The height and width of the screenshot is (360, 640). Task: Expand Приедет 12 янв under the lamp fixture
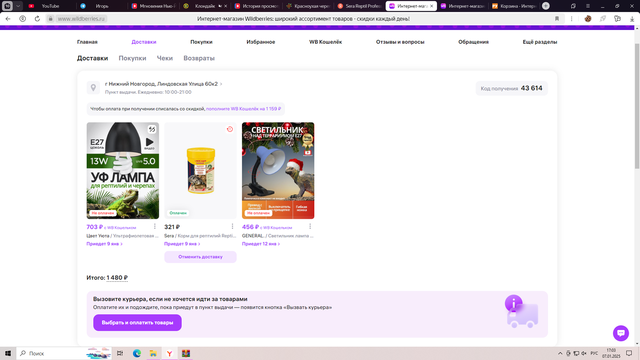point(261,244)
